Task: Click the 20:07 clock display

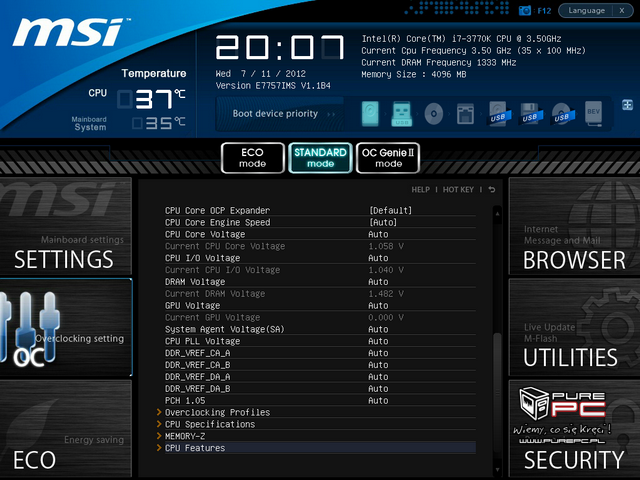Action: pyautogui.click(x=280, y=47)
